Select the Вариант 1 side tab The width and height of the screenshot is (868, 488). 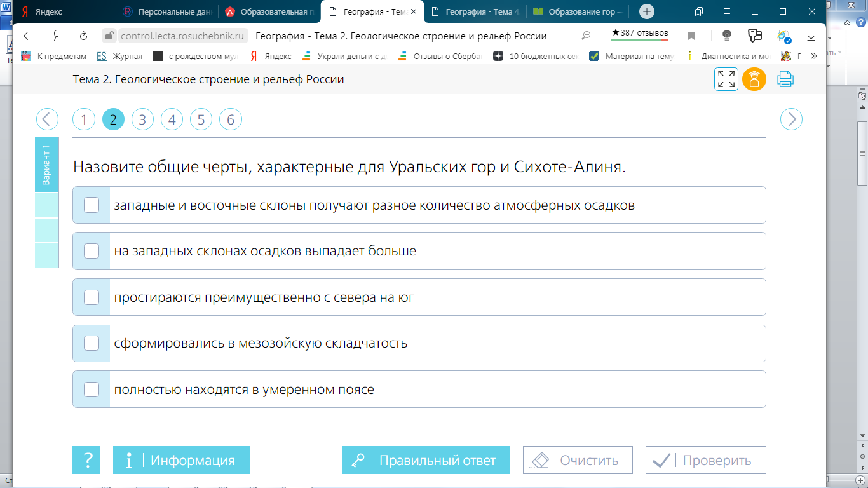47,165
